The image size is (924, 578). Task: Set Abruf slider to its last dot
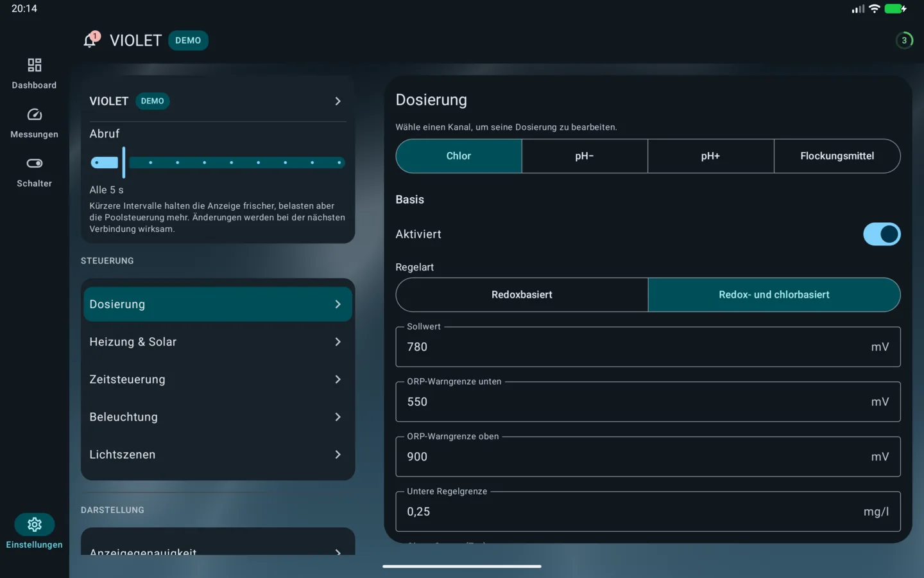[339, 162]
